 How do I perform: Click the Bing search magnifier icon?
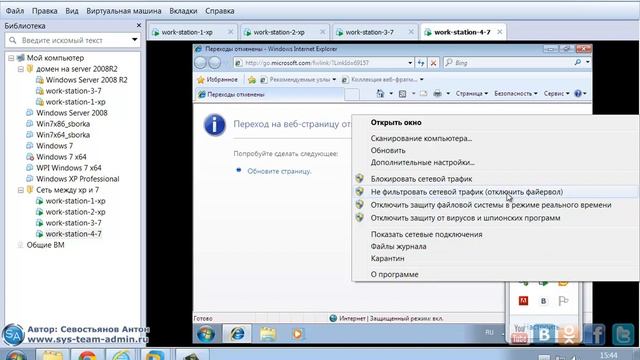(x=578, y=62)
